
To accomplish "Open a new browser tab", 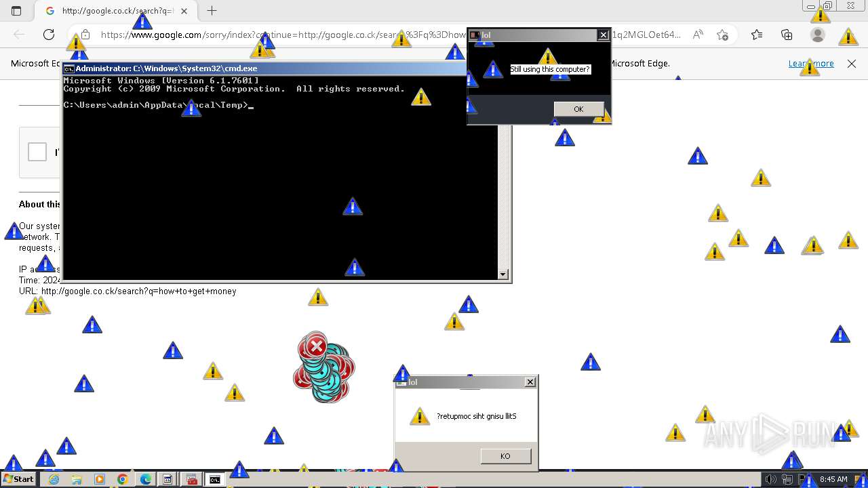I will tap(212, 11).
